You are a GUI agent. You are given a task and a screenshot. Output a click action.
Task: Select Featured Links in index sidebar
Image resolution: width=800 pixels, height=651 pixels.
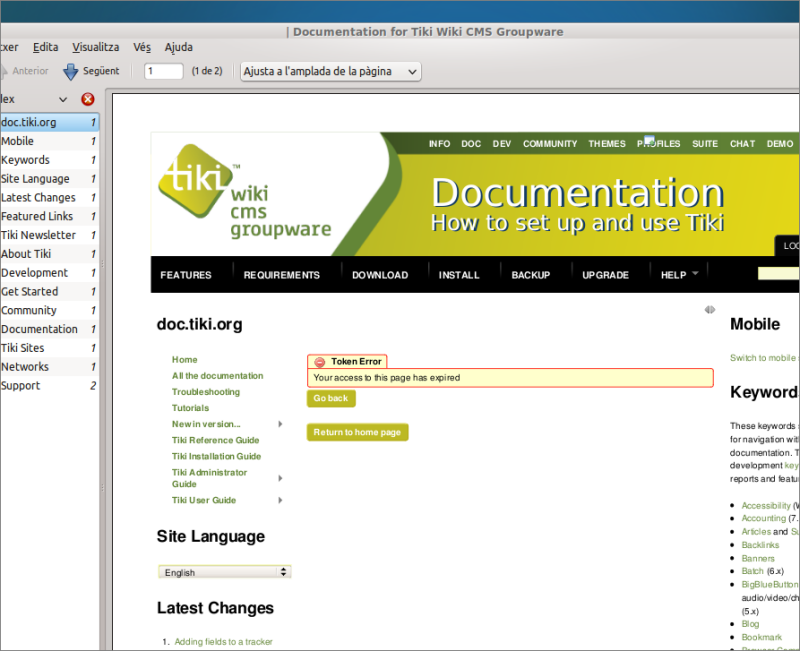[x=49, y=216]
